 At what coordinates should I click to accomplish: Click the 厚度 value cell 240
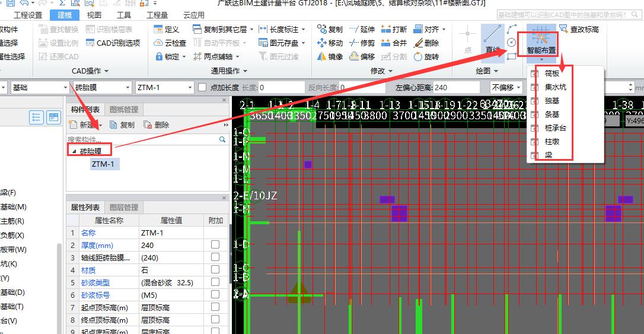171,245
